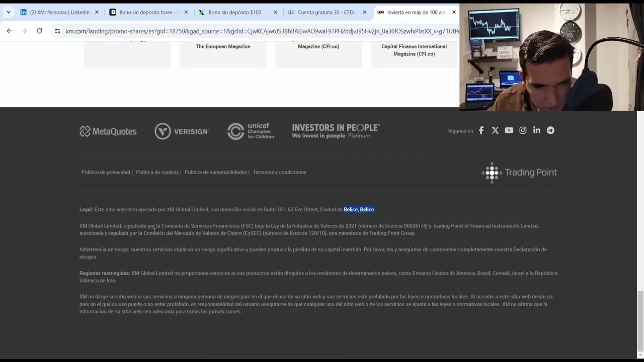Click 'The European Magazine' award card text
Viewport: 644px width, 362px height.
click(x=223, y=46)
